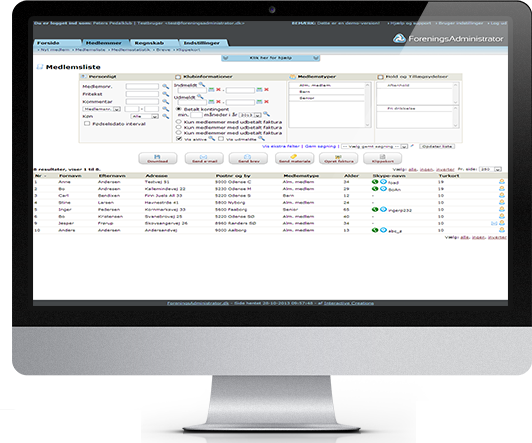Click the magnifier icon next to Indmeldt label

pos(202,84)
